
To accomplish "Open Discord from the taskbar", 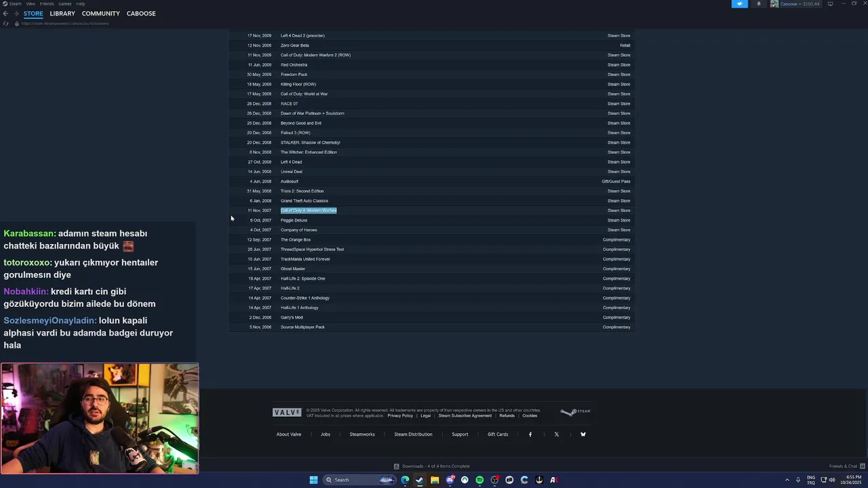I will point(450,480).
